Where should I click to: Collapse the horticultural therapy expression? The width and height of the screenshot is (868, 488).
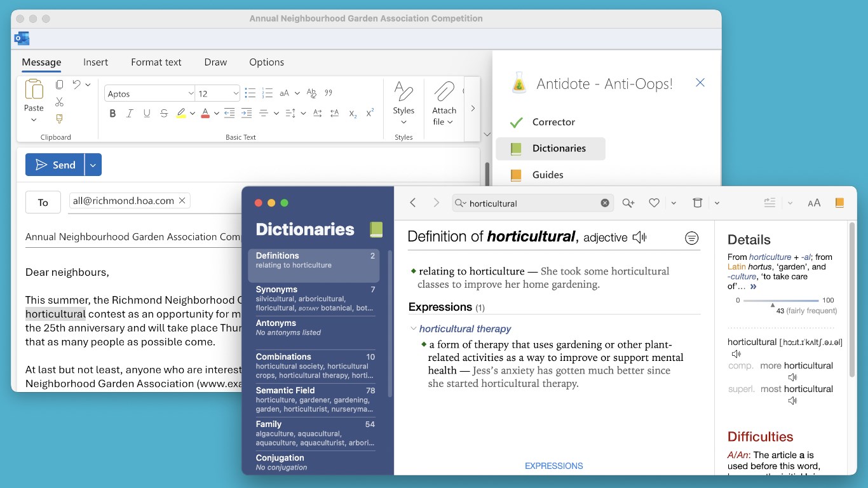tap(414, 329)
